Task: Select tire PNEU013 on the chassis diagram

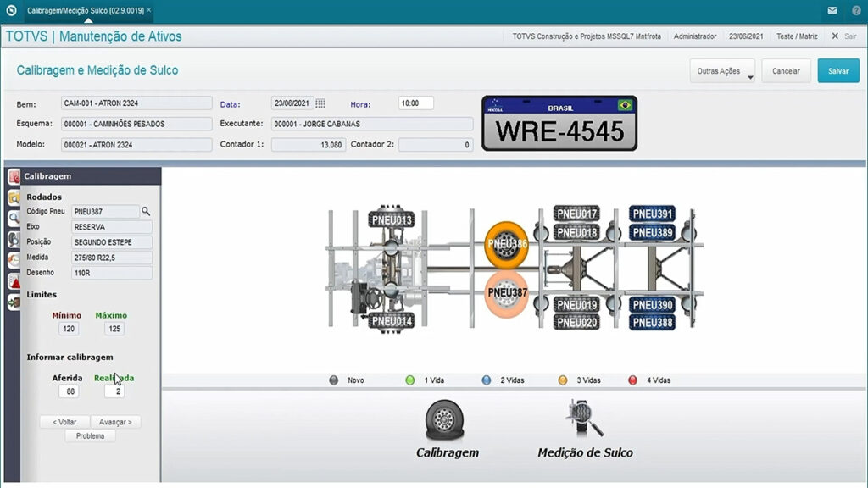Action: [x=392, y=220]
